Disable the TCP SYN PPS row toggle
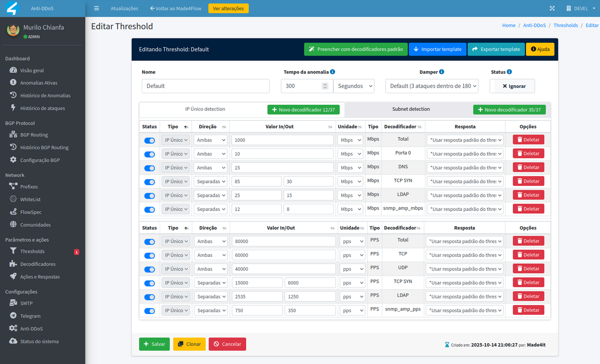 [149, 283]
